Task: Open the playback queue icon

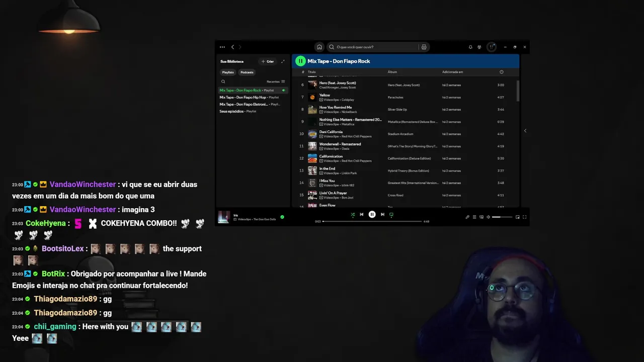Action: pos(474,217)
